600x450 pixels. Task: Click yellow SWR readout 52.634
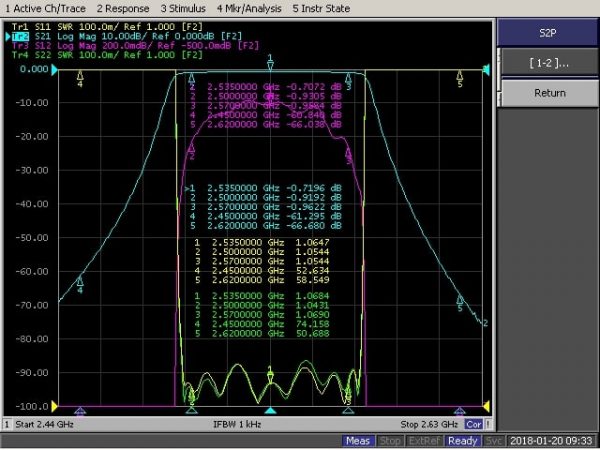[x=312, y=271]
